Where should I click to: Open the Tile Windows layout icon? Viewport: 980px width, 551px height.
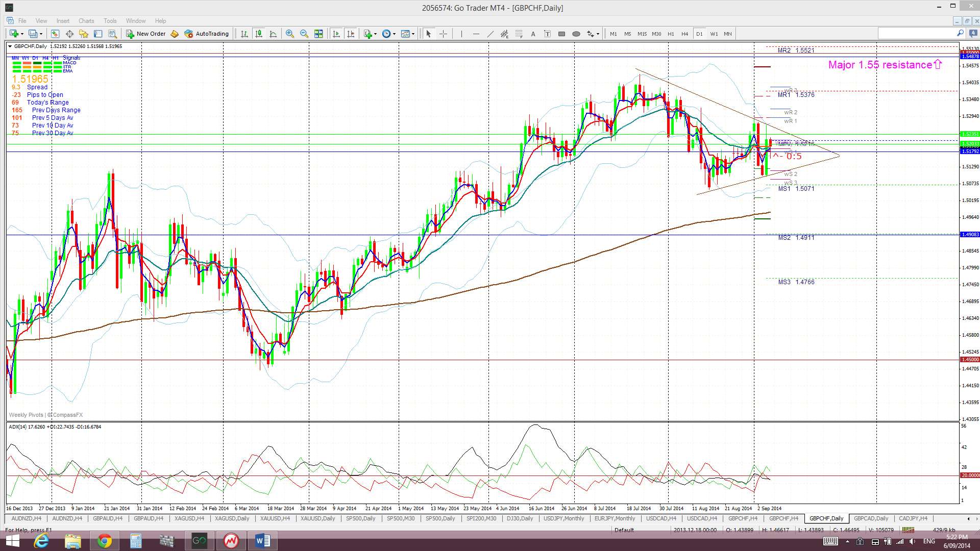(318, 34)
